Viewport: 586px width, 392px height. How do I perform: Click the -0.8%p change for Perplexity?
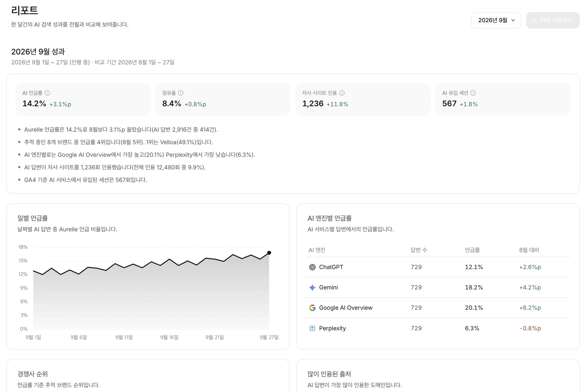(x=530, y=328)
